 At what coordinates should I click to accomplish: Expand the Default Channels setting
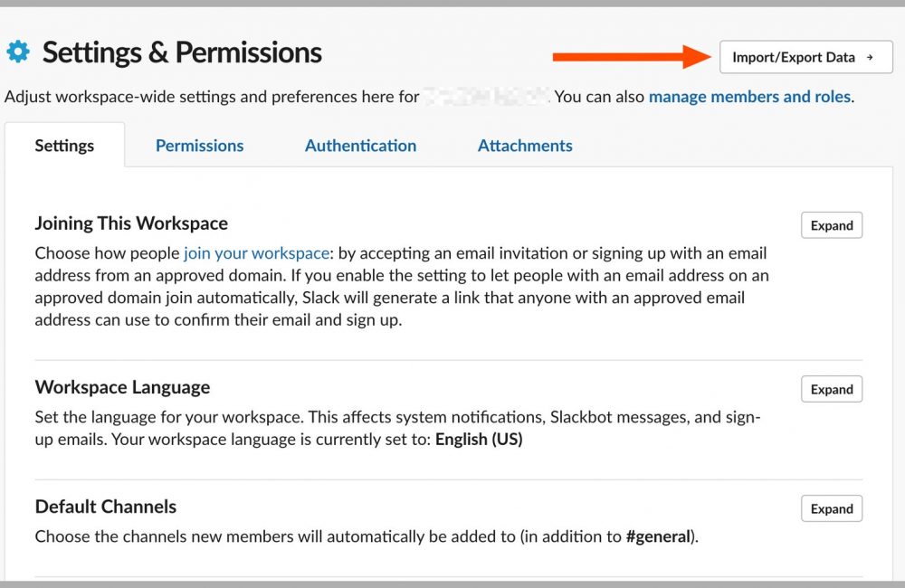(832, 508)
